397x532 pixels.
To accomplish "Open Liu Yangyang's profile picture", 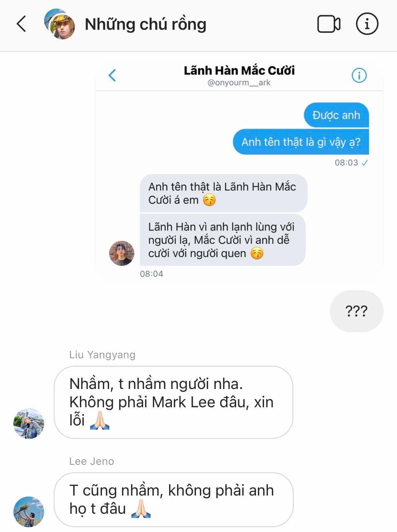I will tap(29, 423).
